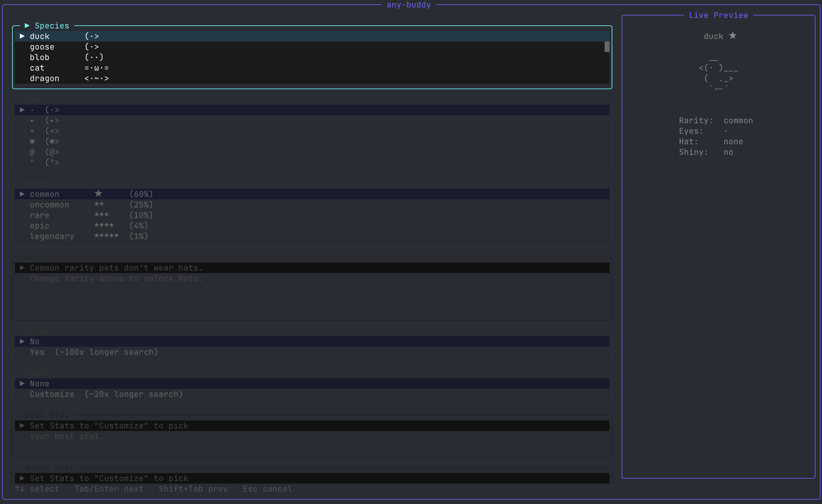Click the Live Preview panel title
The width and height of the screenshot is (822, 504).
tap(719, 15)
